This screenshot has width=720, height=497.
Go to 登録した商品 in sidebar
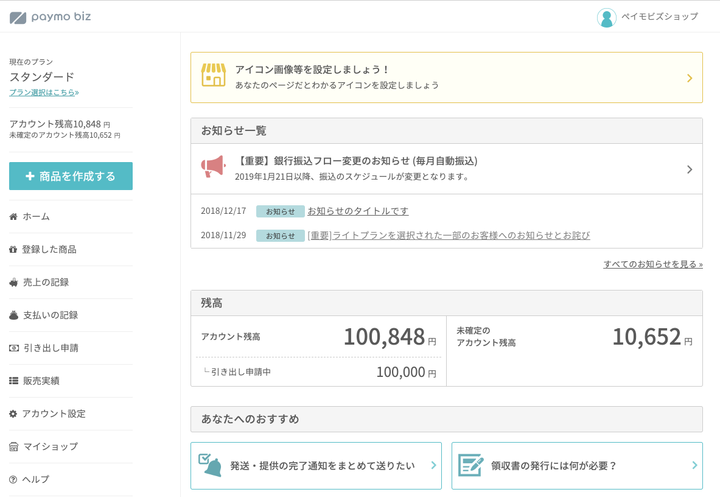pos(49,250)
